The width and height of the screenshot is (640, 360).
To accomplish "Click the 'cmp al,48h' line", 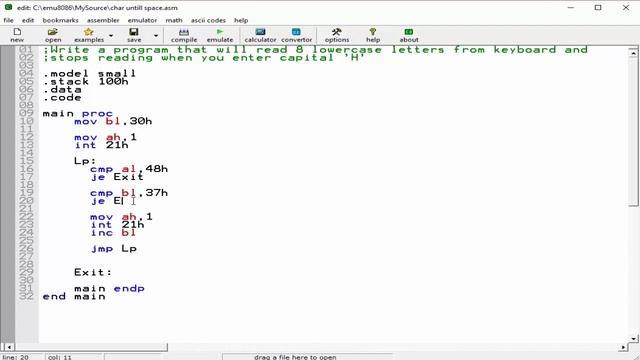I will point(129,169).
